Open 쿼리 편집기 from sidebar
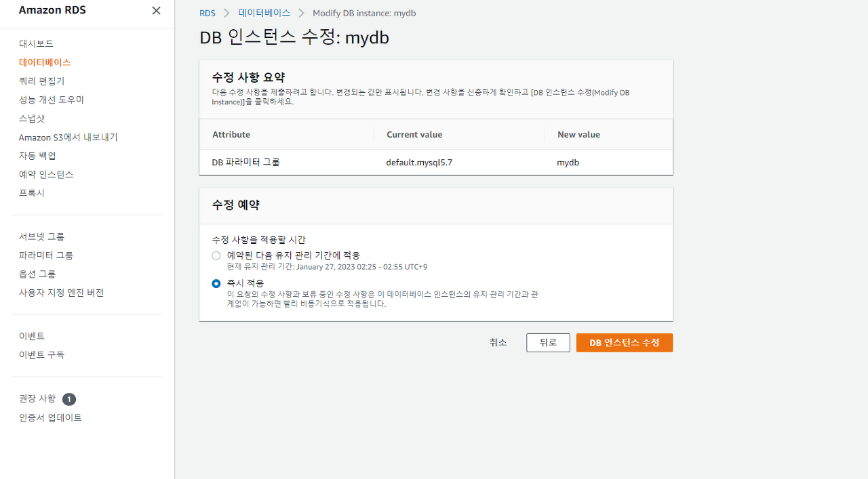Viewport: 868px width, 479px height. pyautogui.click(x=42, y=81)
